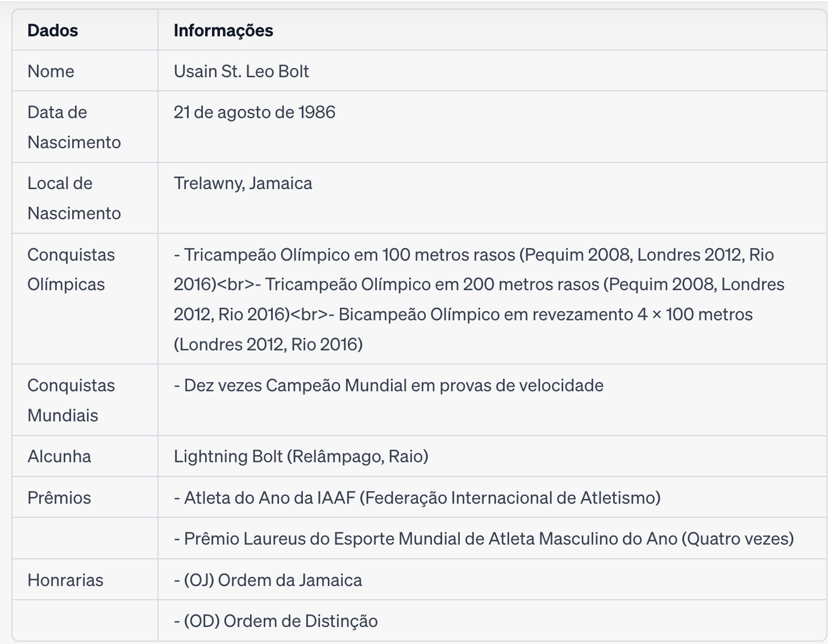
Task: Select the 'Local de Nascimento' label
Action: click(x=74, y=198)
